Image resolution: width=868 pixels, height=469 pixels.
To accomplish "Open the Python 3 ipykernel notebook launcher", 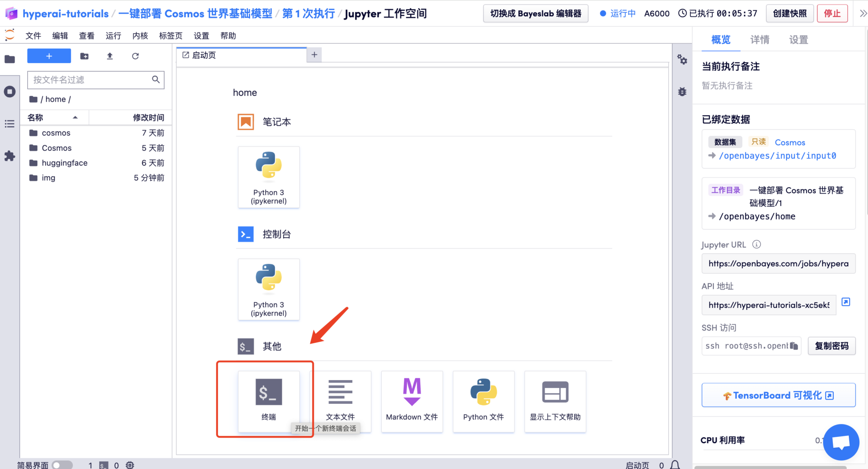I will [x=269, y=177].
